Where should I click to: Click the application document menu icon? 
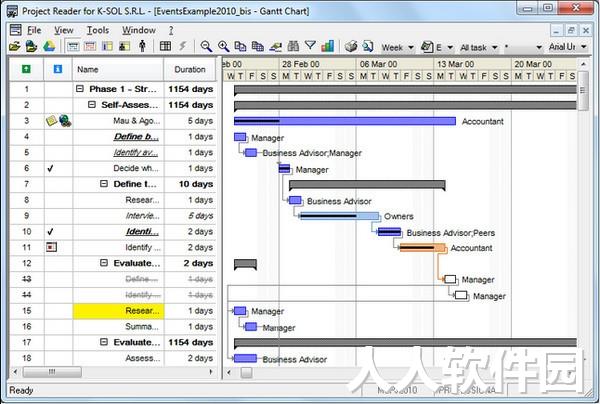16,30
